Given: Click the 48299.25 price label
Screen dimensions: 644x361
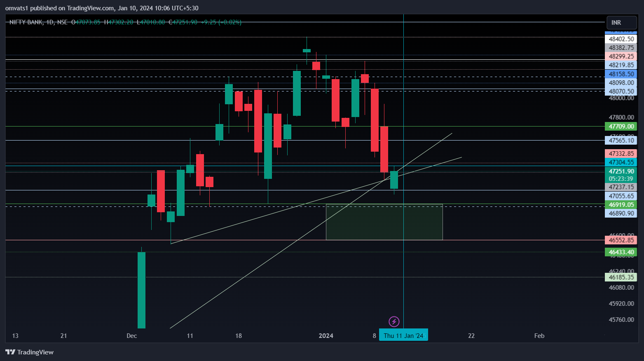Looking at the screenshot, I should (621, 56).
